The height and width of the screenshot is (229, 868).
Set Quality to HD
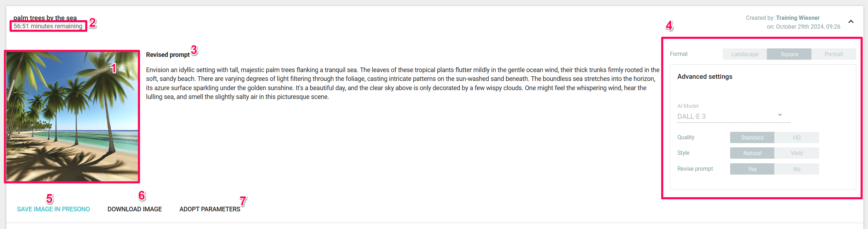[x=797, y=137]
